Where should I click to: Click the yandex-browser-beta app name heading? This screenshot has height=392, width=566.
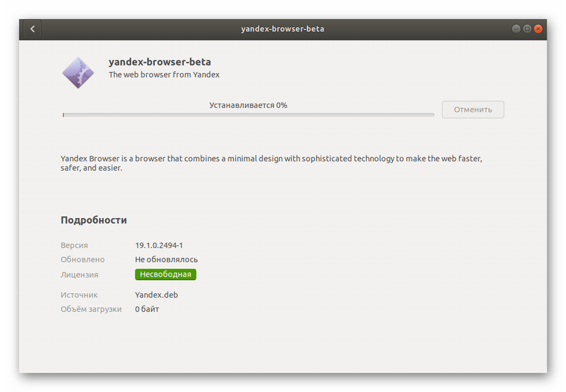pos(160,62)
